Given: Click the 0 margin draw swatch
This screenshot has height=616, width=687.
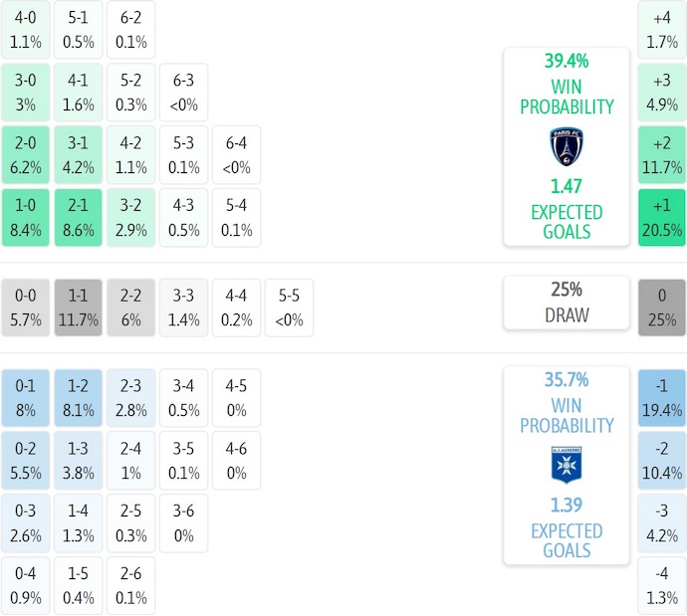Looking at the screenshot, I should click(x=662, y=308).
